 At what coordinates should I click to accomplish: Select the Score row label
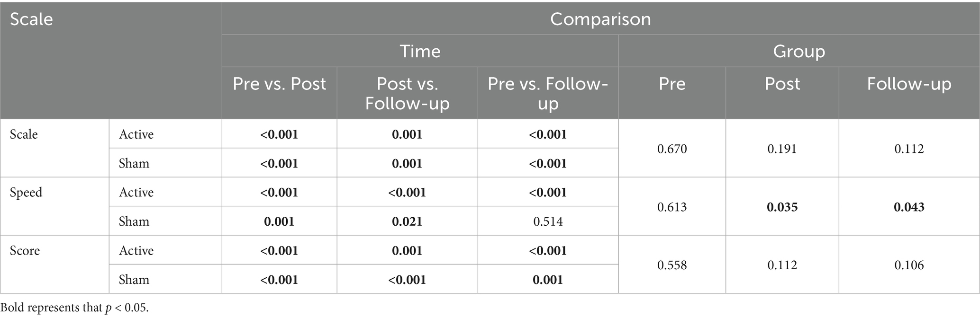[x=25, y=250]
